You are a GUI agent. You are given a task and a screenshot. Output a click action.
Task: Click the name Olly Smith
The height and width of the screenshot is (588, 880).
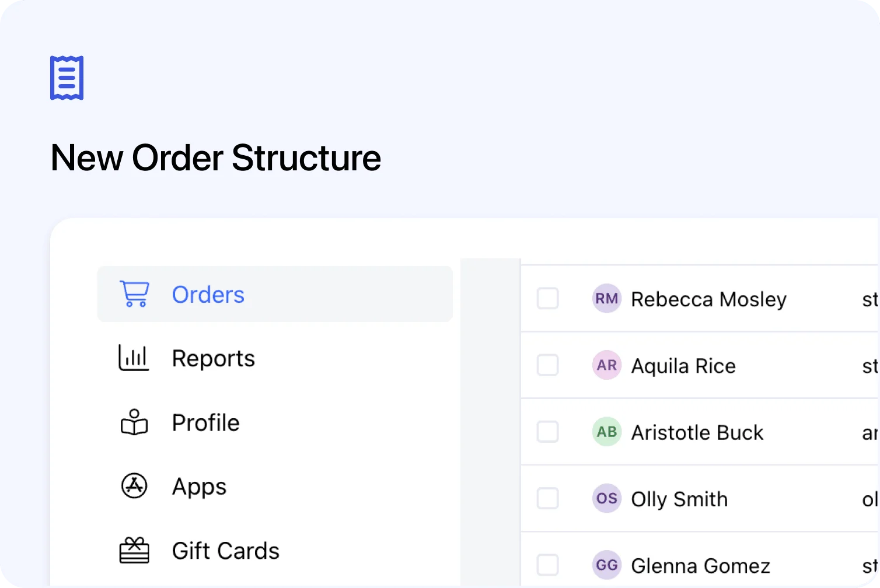point(679,499)
